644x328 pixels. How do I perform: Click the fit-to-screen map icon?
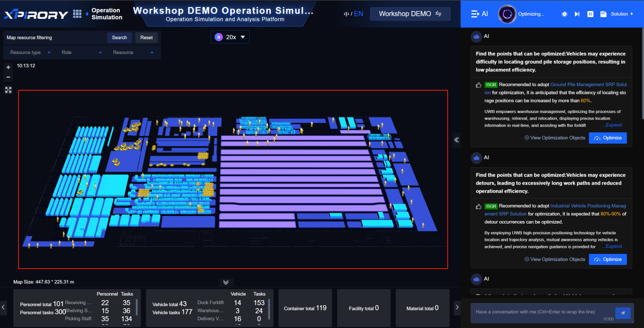(8, 90)
